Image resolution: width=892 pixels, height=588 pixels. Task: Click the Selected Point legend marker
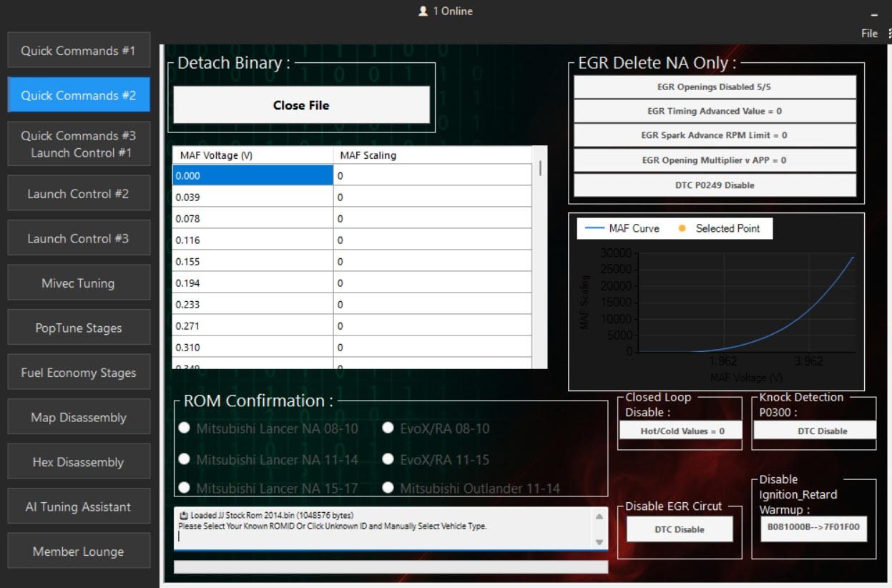681,229
